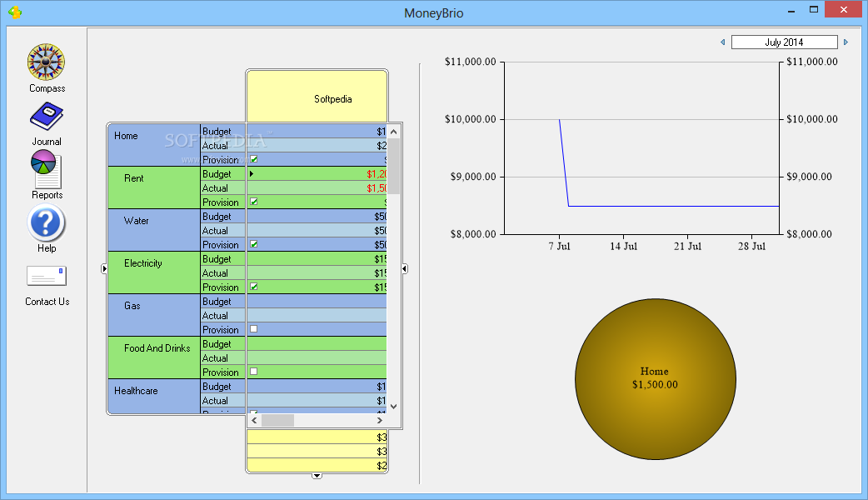
Task: Click the Water Budget value cell
Action: click(317, 217)
